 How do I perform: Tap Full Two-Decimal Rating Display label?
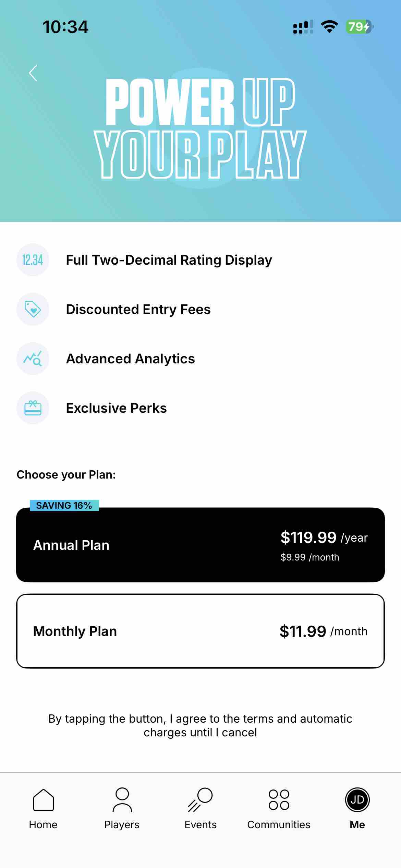click(x=169, y=260)
